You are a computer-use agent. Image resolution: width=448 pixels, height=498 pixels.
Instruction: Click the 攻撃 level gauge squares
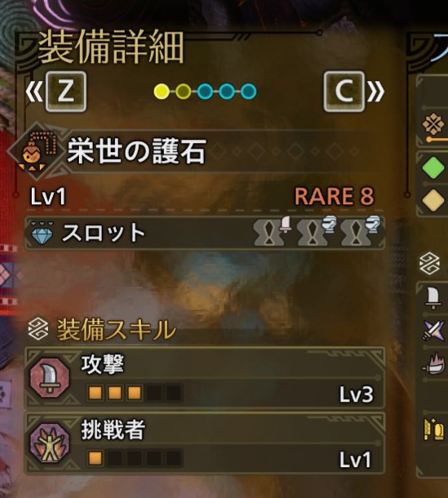[x=135, y=393]
